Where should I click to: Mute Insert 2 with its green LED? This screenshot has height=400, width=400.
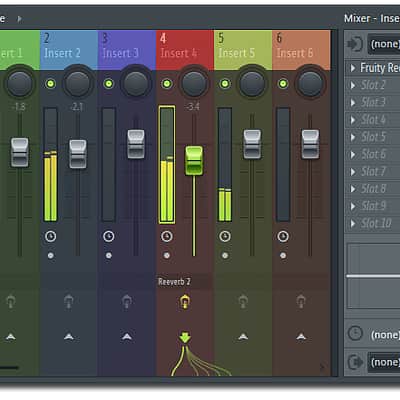coord(50,83)
